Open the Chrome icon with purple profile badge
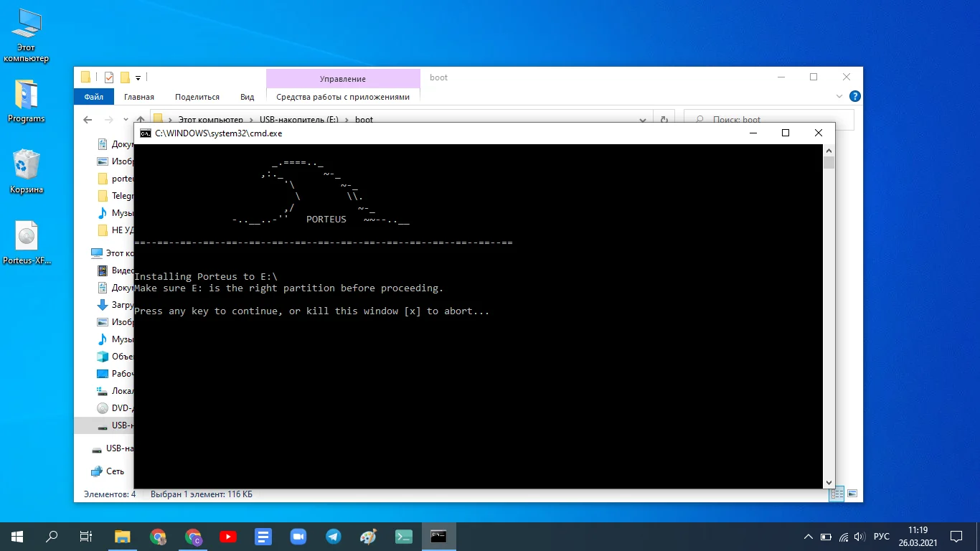Screen dimensions: 980x551 (x=193, y=536)
